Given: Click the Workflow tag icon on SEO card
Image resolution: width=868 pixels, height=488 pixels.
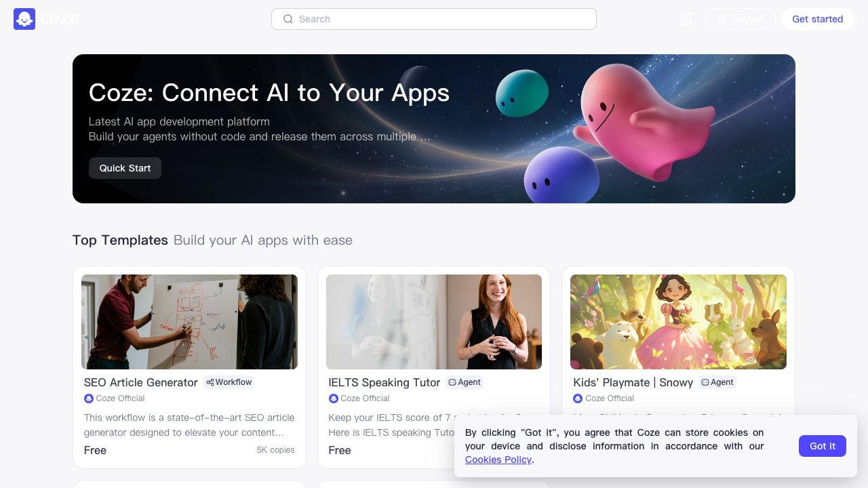Looking at the screenshot, I should point(210,382).
